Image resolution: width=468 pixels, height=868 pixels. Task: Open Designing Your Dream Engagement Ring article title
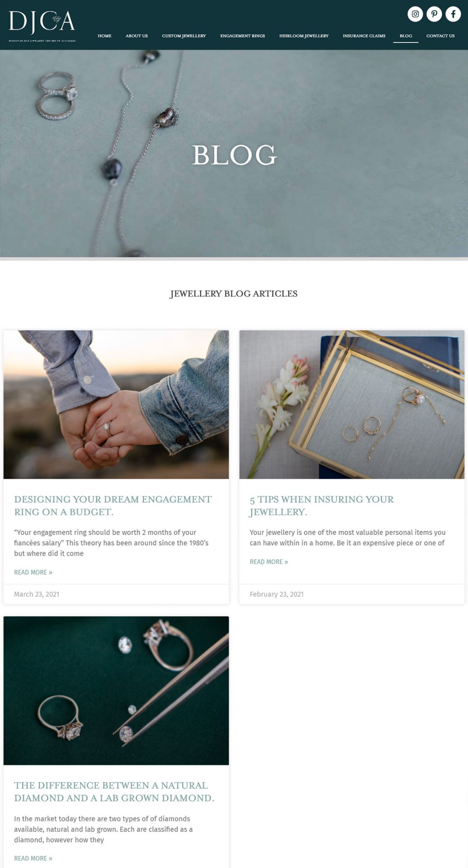tap(113, 505)
